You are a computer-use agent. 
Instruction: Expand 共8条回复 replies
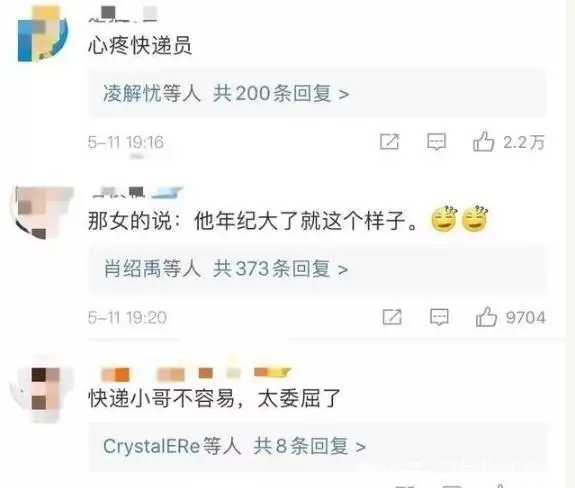[310, 446]
